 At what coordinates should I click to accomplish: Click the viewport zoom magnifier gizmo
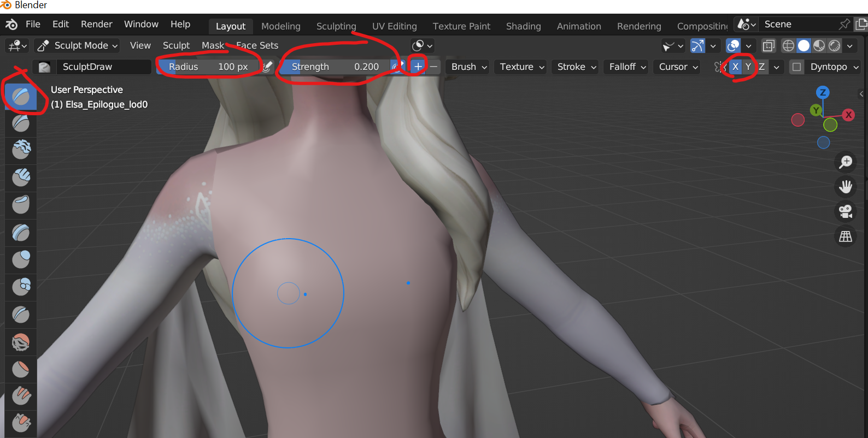click(x=846, y=162)
